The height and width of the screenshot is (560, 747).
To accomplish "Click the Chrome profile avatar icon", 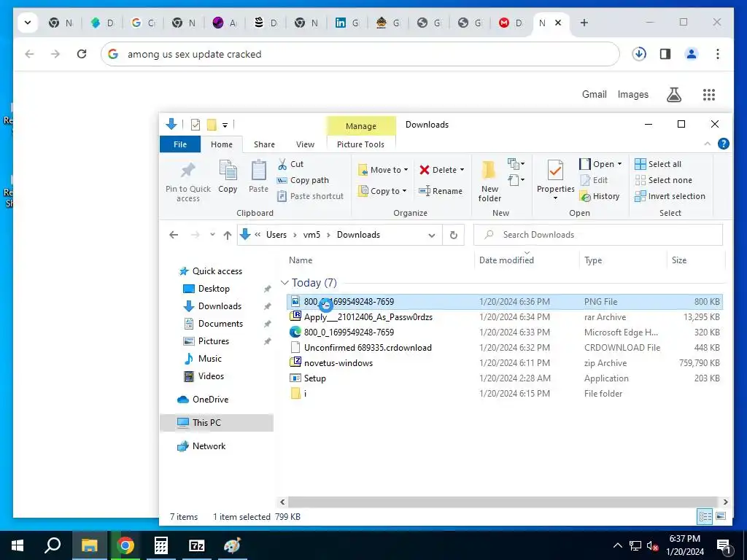I will point(692,54).
